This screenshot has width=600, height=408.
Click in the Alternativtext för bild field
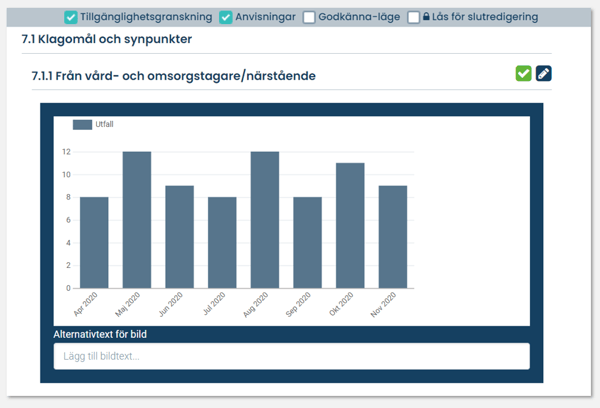pyautogui.click(x=291, y=356)
